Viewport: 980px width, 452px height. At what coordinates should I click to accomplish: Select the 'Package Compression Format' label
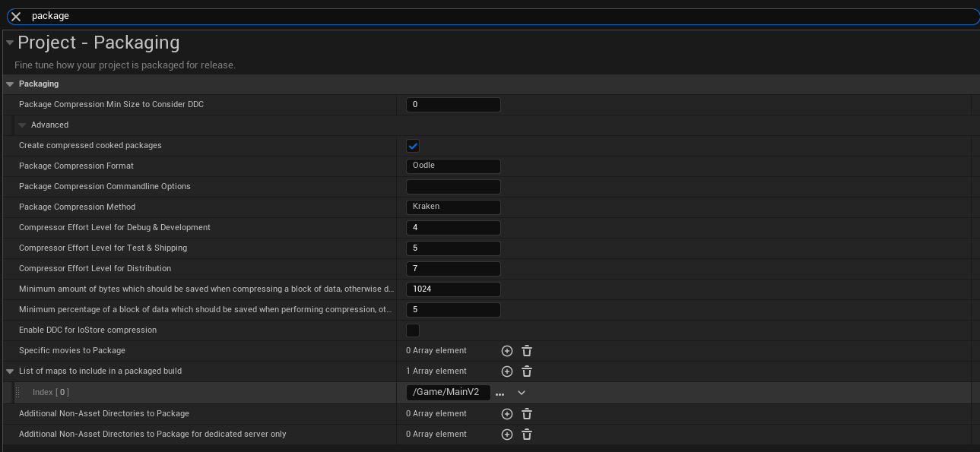[76, 166]
